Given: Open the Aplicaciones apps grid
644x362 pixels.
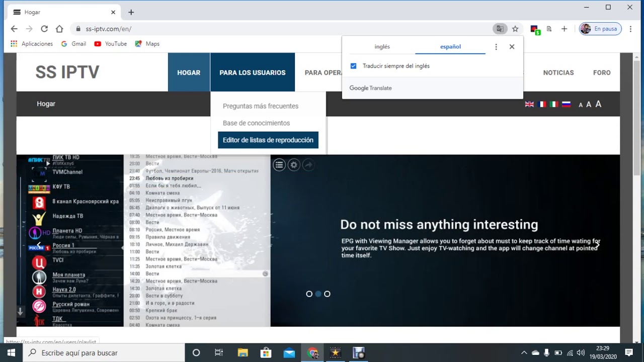Looking at the screenshot, I should [32, 44].
